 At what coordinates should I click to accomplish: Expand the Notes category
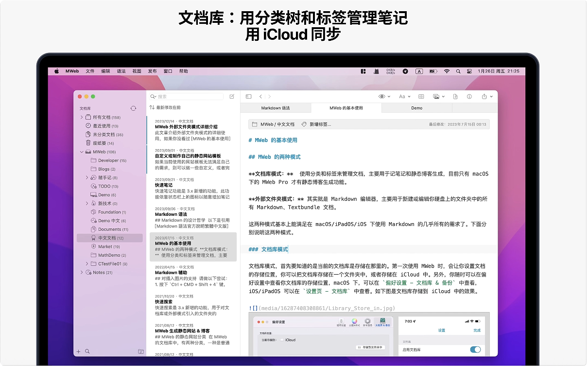pos(81,273)
